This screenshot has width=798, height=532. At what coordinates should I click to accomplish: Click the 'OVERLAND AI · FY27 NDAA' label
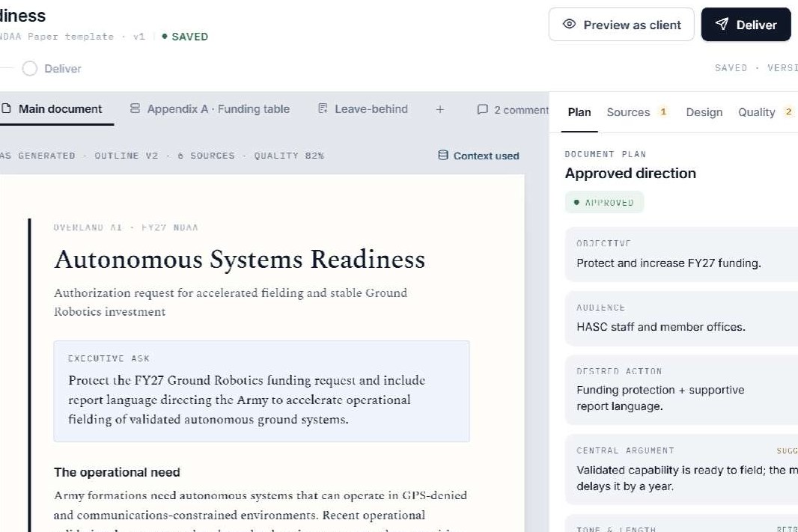click(126, 227)
